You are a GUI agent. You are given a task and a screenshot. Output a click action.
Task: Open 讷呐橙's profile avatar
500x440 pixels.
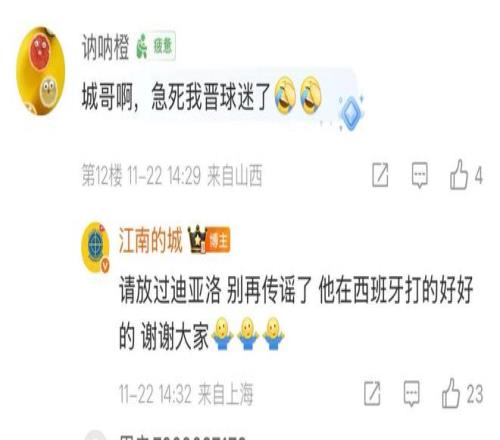(40, 71)
